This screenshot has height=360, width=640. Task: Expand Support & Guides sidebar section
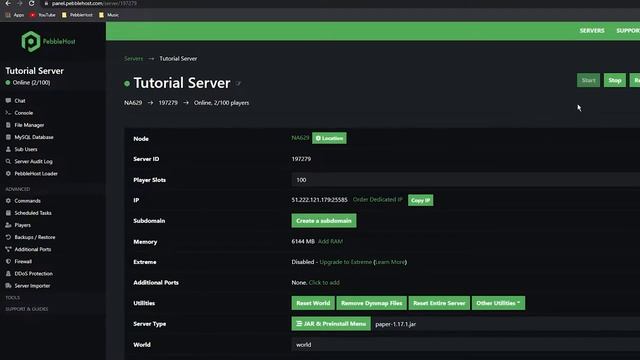(x=27, y=309)
